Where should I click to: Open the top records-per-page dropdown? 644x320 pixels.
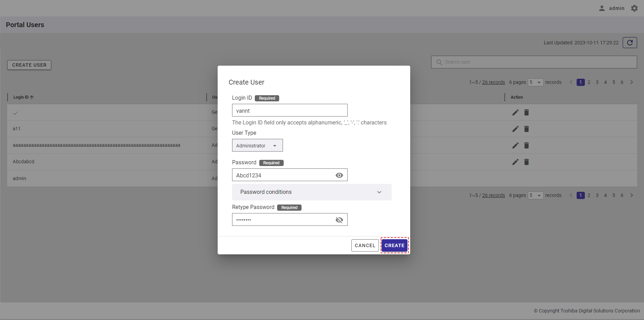[535, 82]
